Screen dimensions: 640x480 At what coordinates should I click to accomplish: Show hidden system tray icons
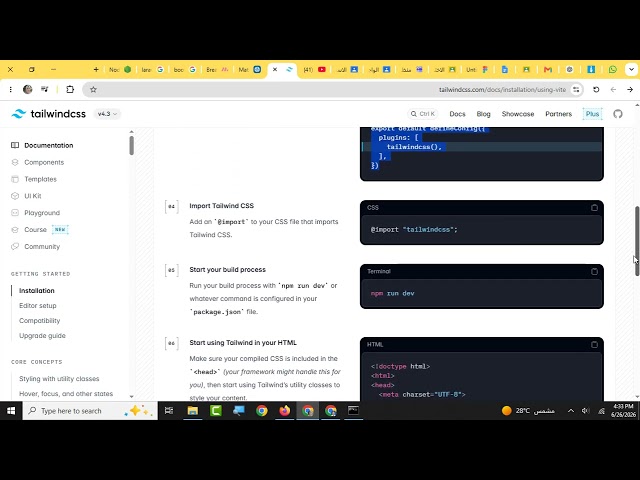pos(571,411)
